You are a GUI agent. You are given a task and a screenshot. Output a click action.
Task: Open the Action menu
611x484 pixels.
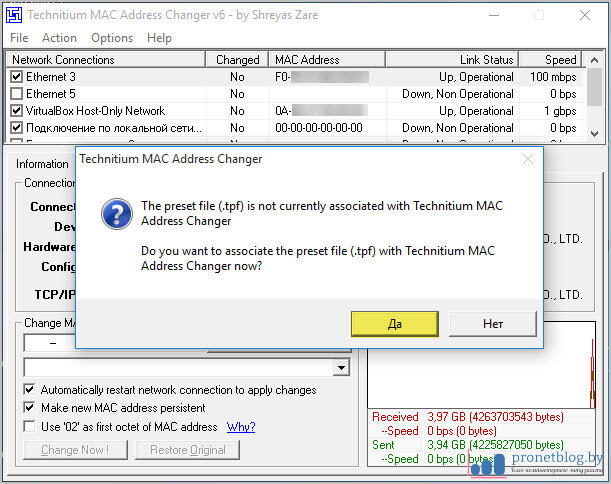[59, 38]
